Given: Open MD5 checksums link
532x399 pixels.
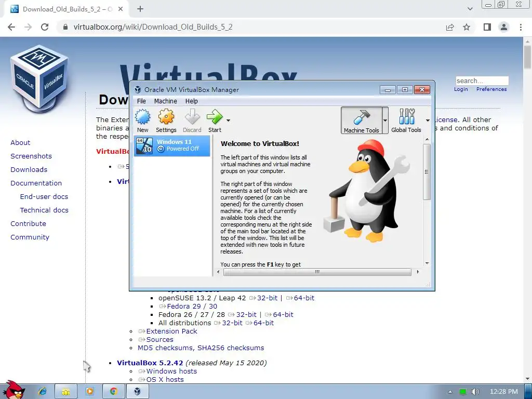Looking at the screenshot, I should click(x=166, y=348).
